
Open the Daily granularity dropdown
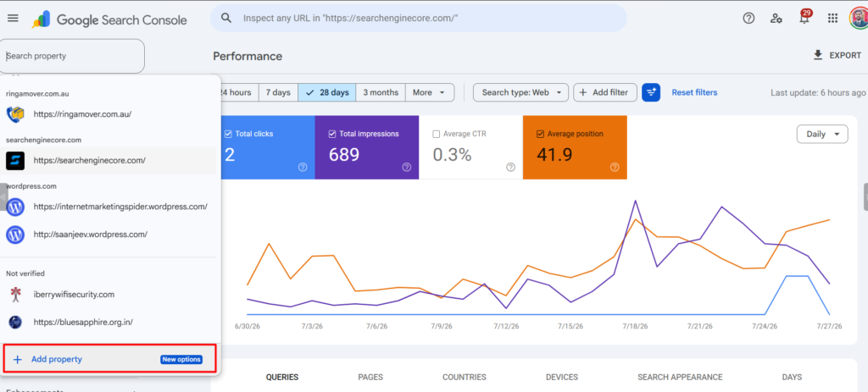pyautogui.click(x=822, y=135)
